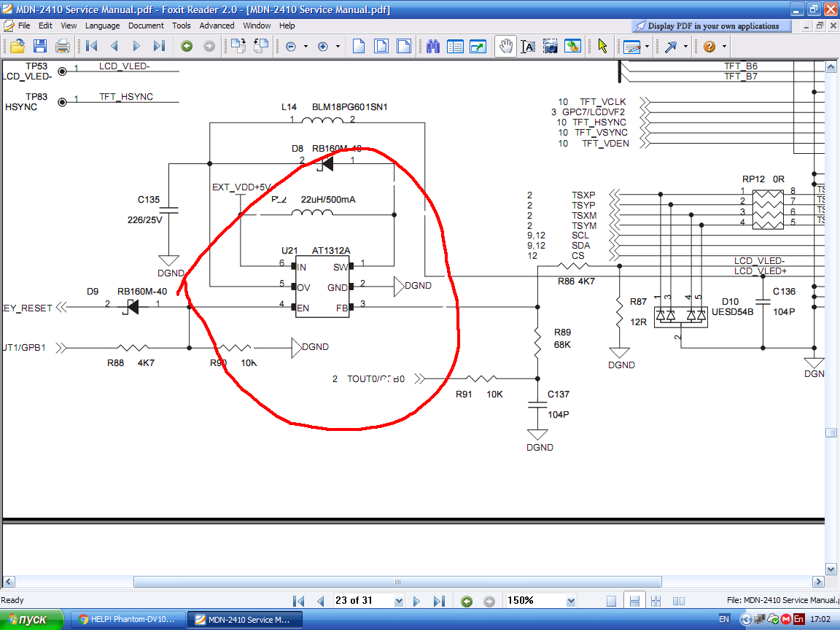
Task: Switch to continuous page layout mode
Action: coord(634,601)
